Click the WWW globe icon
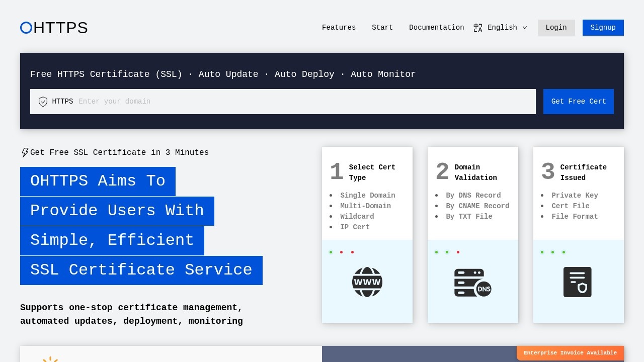The height and width of the screenshot is (362, 644). [x=367, y=282]
